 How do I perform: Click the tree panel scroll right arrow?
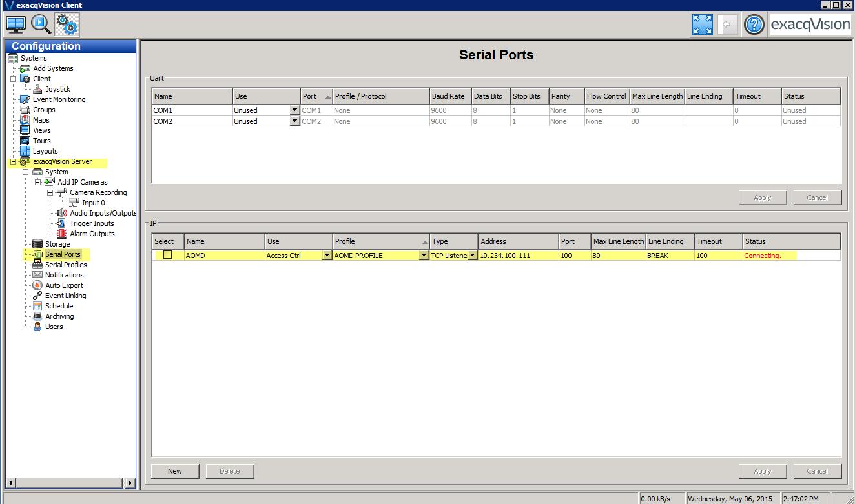(130, 483)
